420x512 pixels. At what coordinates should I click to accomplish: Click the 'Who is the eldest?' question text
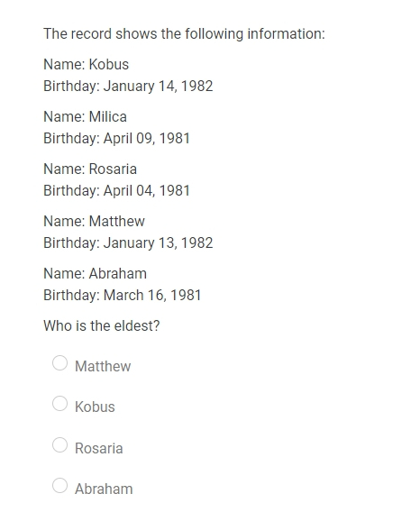[102, 326]
